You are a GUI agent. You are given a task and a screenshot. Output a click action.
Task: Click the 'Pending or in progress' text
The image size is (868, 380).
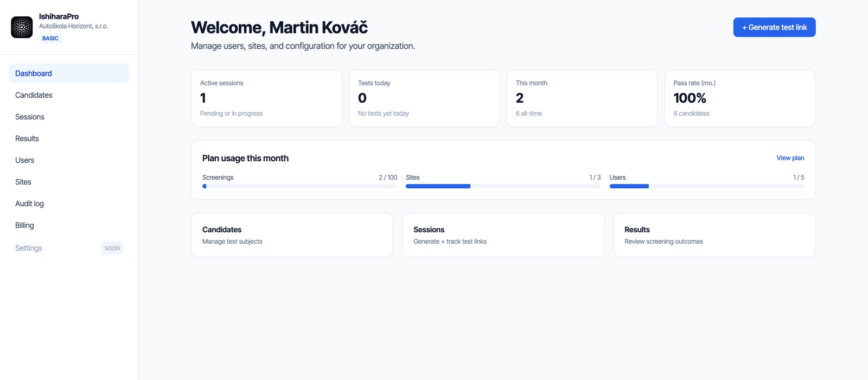[x=231, y=113]
